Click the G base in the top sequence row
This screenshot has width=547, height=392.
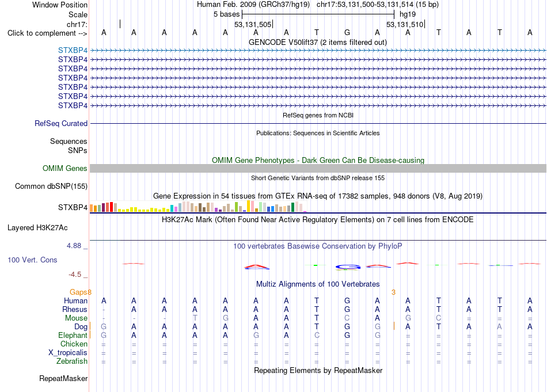point(347,33)
